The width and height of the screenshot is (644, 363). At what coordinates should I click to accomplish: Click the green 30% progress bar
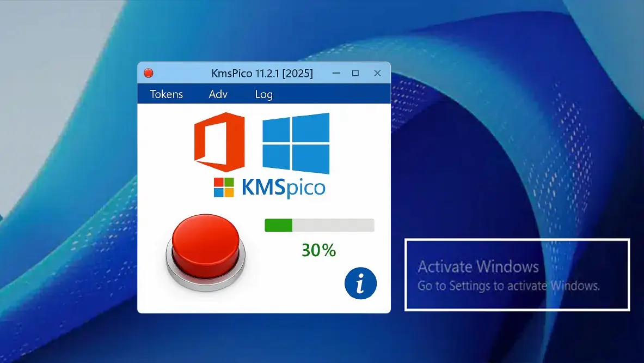[318, 225]
